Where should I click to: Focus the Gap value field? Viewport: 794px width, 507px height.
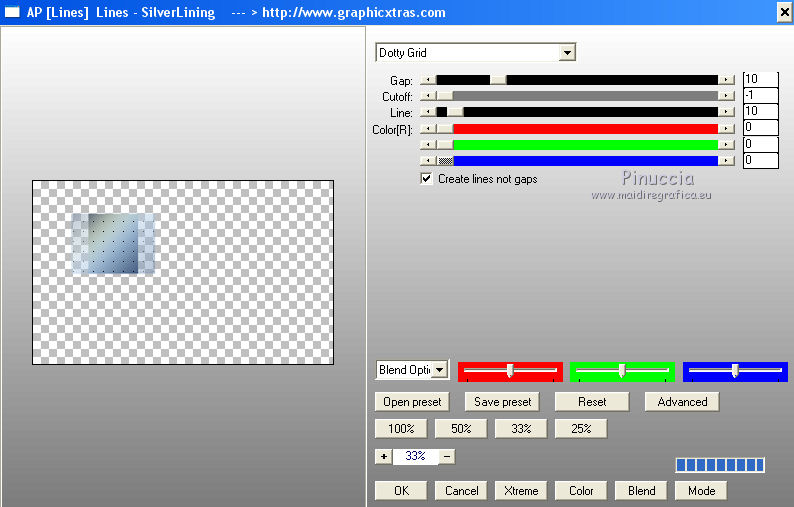(760, 80)
